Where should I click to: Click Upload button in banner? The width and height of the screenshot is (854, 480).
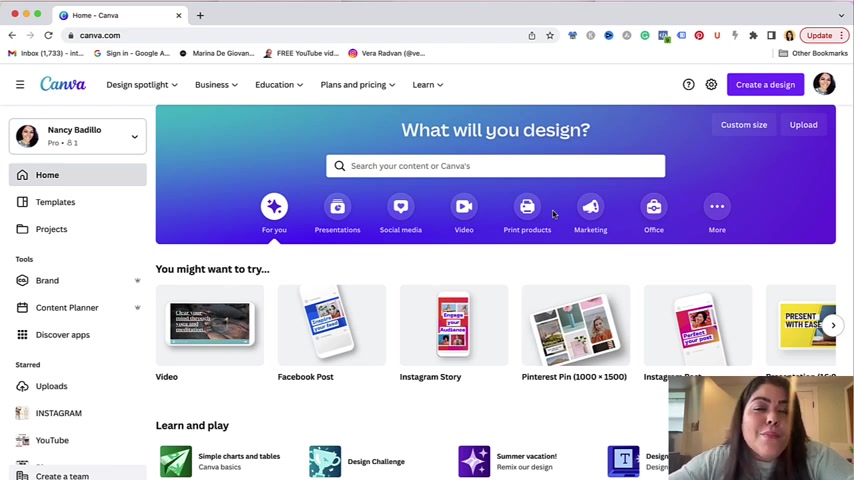click(x=803, y=125)
